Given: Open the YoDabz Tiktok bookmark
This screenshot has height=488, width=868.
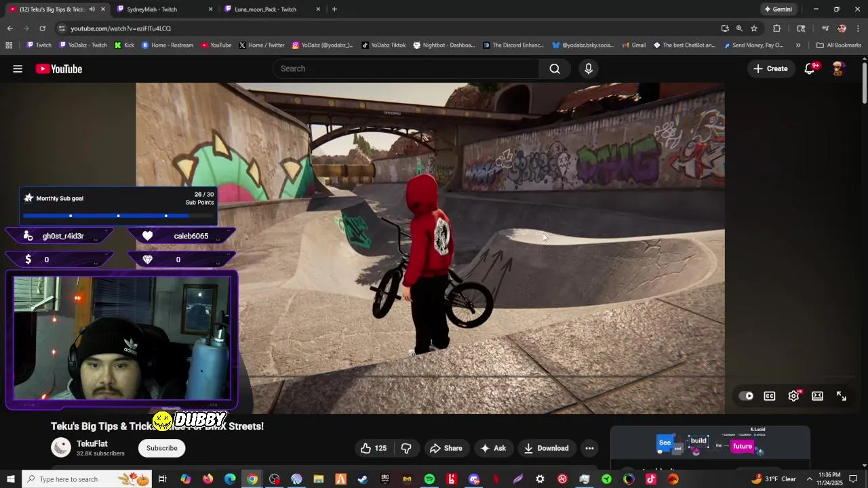Looking at the screenshot, I should [x=383, y=45].
